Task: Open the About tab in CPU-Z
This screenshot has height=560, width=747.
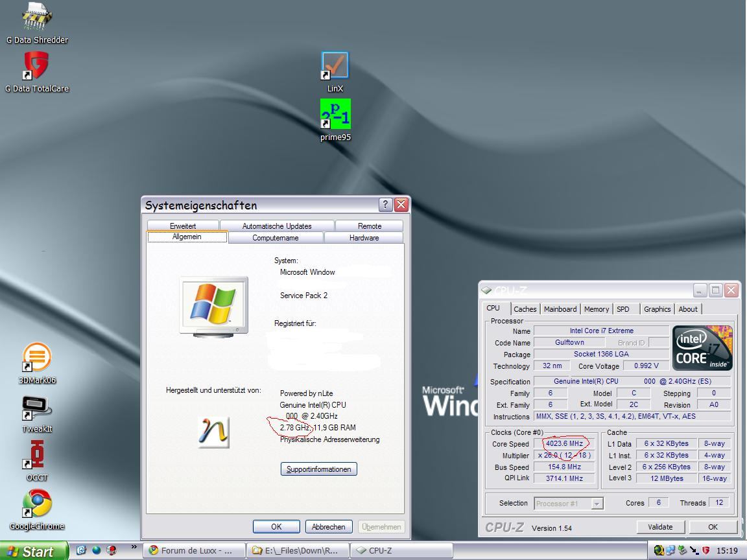Action: coord(688,309)
